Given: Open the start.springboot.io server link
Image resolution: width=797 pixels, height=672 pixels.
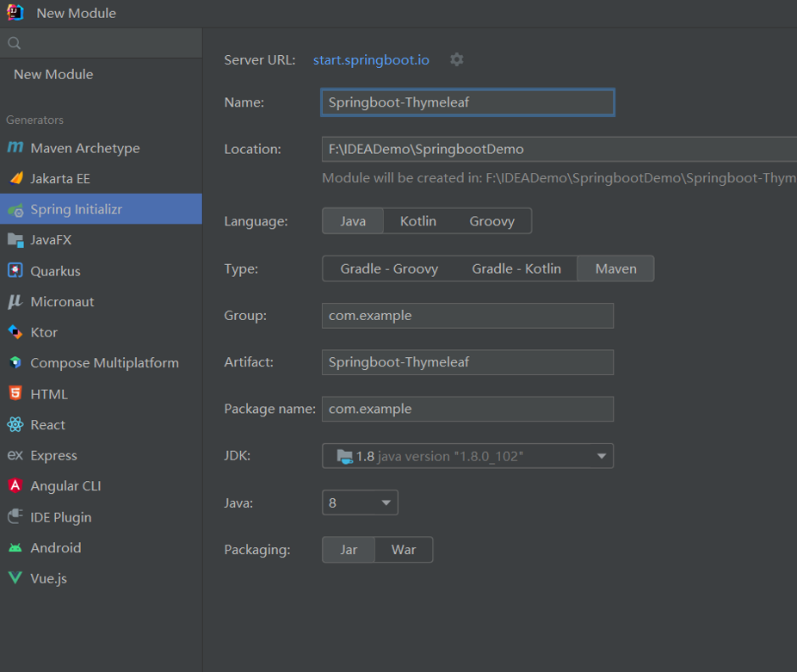Looking at the screenshot, I should (x=371, y=59).
